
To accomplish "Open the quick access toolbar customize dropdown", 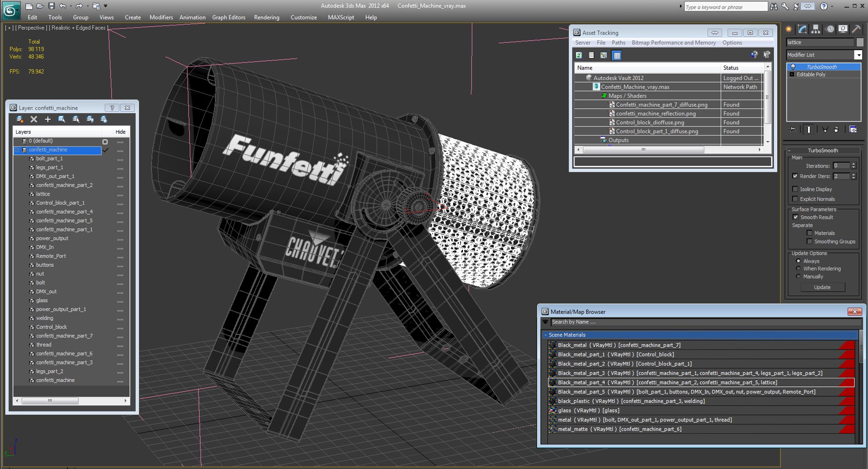I will (x=106, y=6).
